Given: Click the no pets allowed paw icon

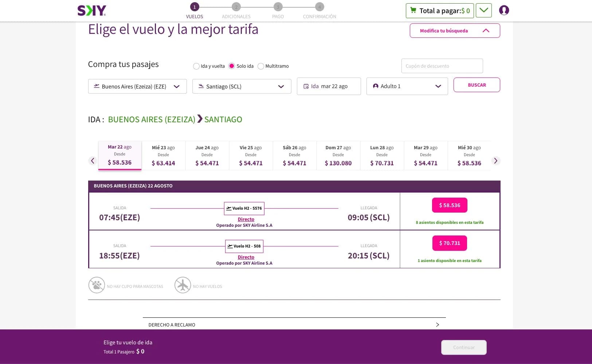Looking at the screenshot, I should click(x=97, y=285).
